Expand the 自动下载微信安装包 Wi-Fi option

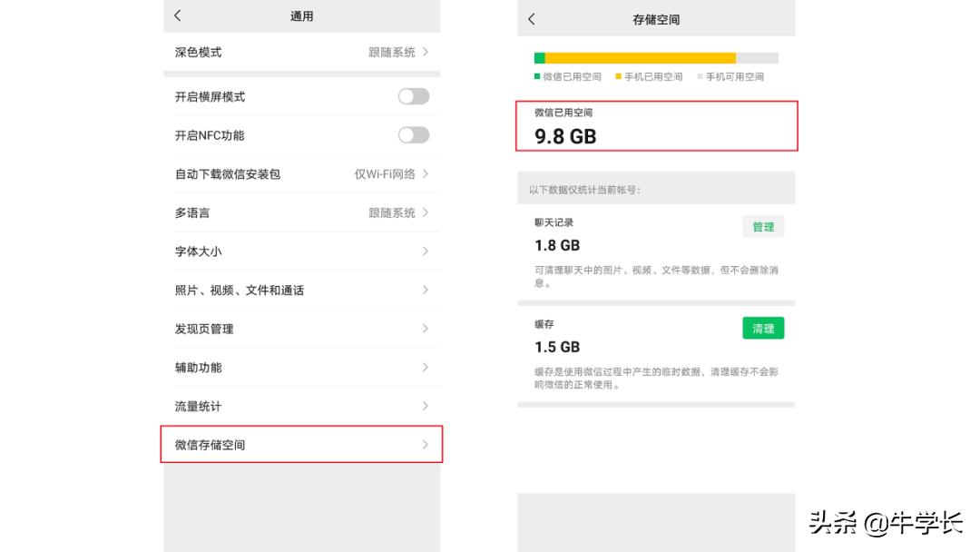click(x=426, y=173)
